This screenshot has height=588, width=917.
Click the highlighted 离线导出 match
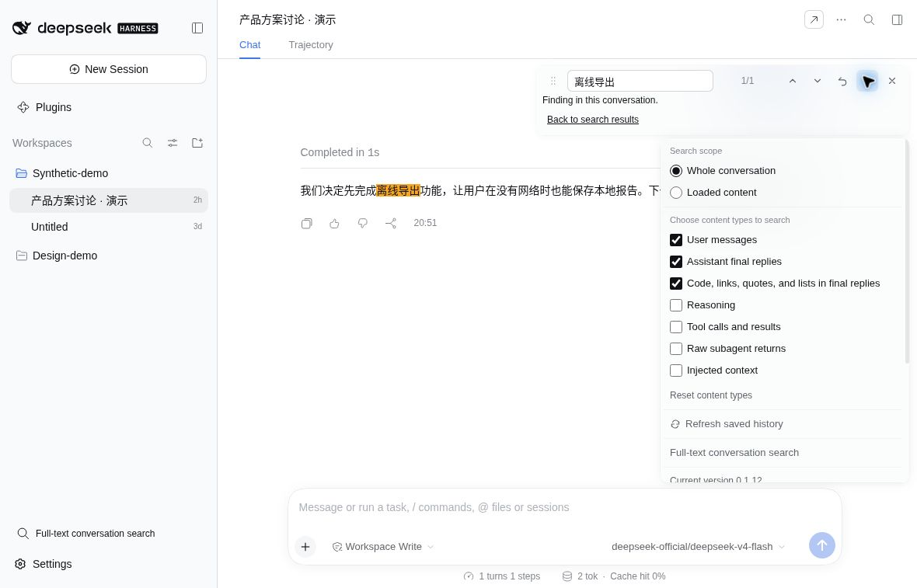pyautogui.click(x=398, y=190)
